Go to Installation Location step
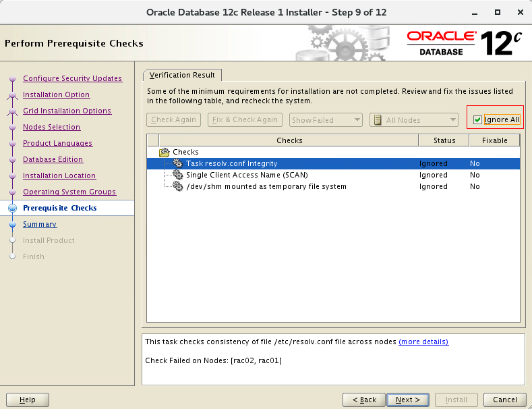Image resolution: width=532 pixels, height=409 pixels. 59,176
